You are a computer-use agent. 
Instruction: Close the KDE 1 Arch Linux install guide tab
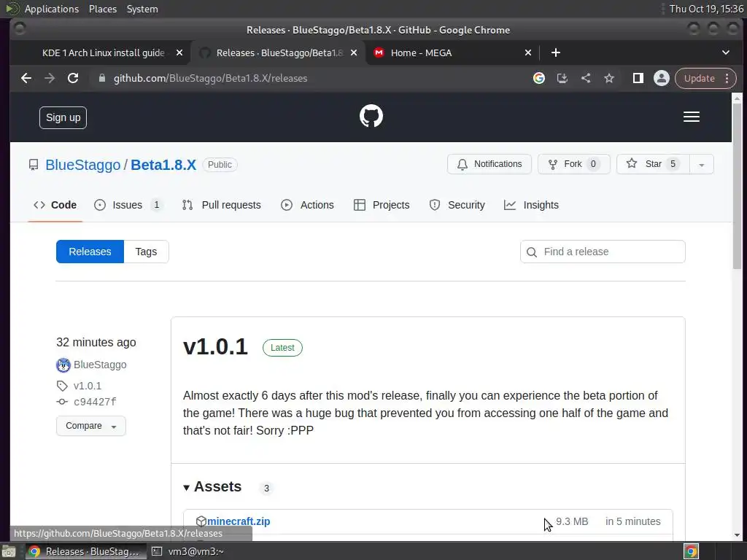pos(179,52)
